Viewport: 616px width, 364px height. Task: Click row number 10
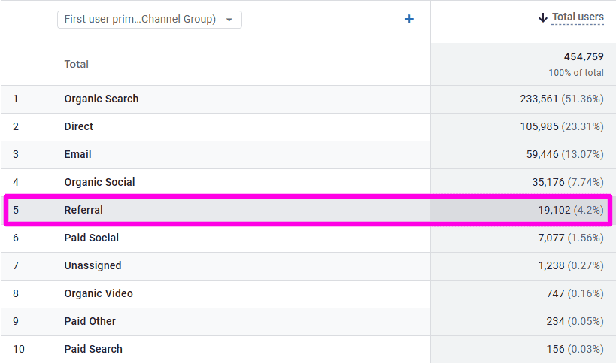[x=19, y=350]
